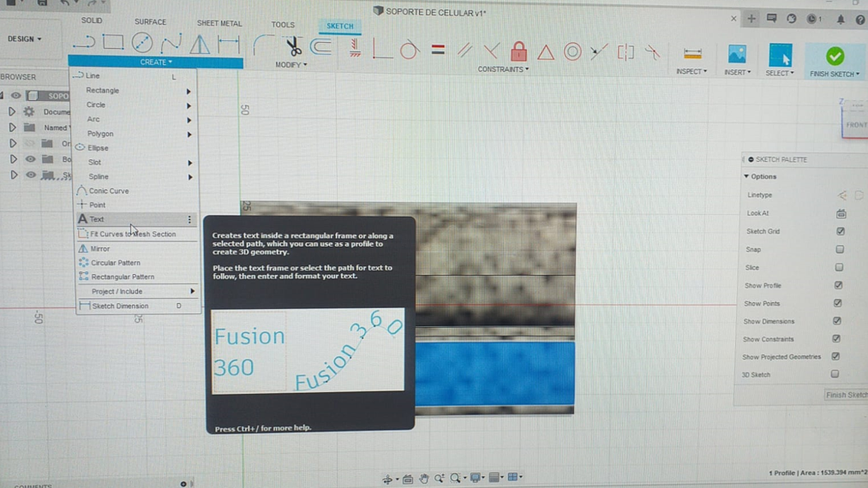Select the Rectangle sketch tool icon
Screen dimensions: 868x488
113,42
